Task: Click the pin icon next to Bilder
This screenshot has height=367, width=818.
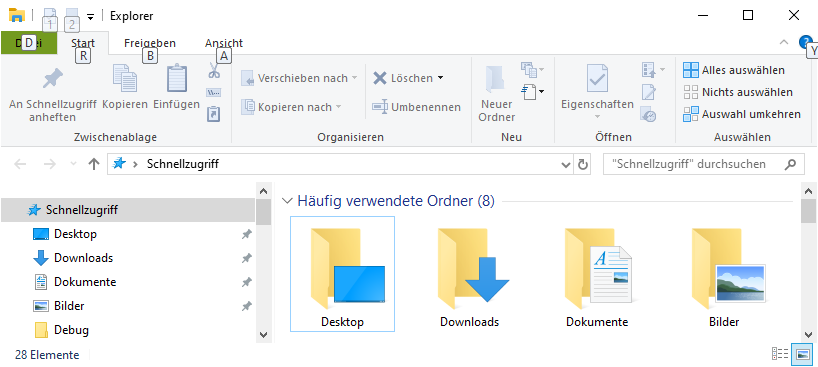Action: pyautogui.click(x=246, y=306)
